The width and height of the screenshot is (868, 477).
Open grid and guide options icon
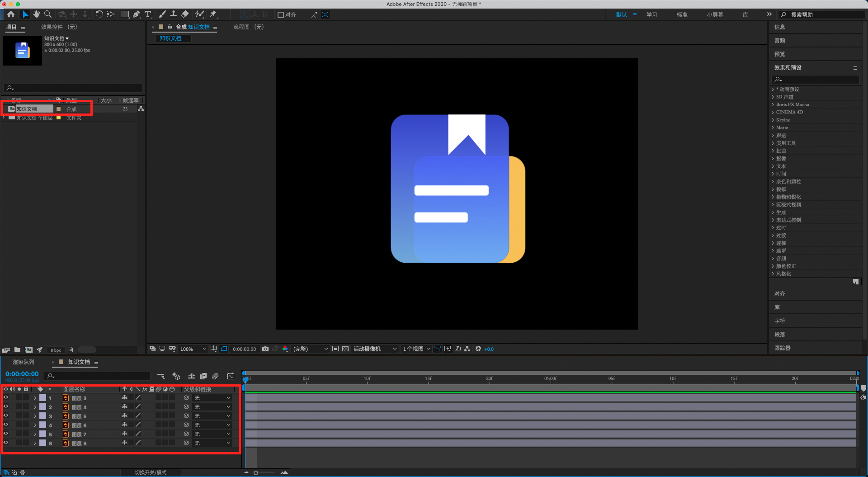click(213, 349)
